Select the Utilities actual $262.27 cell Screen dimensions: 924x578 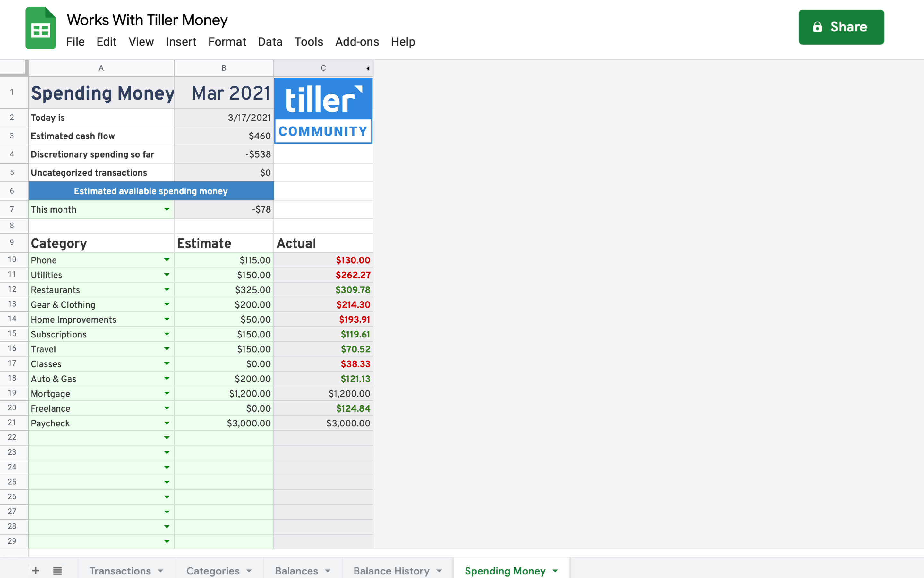click(323, 275)
